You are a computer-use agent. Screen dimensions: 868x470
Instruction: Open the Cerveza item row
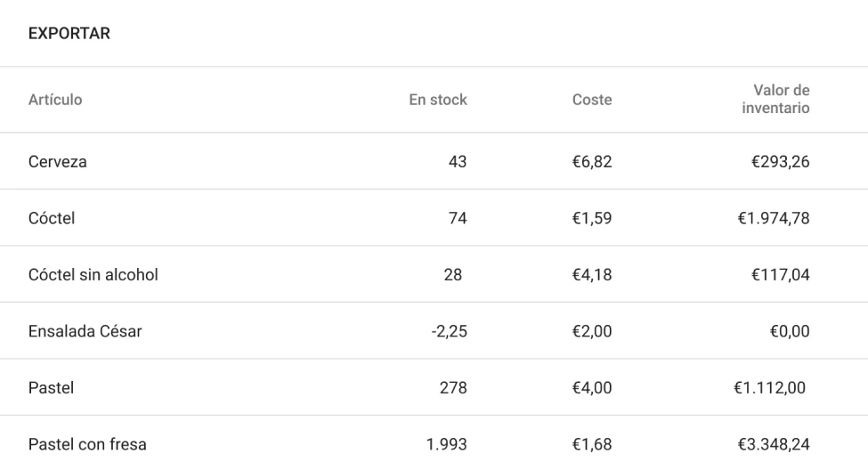tap(57, 162)
